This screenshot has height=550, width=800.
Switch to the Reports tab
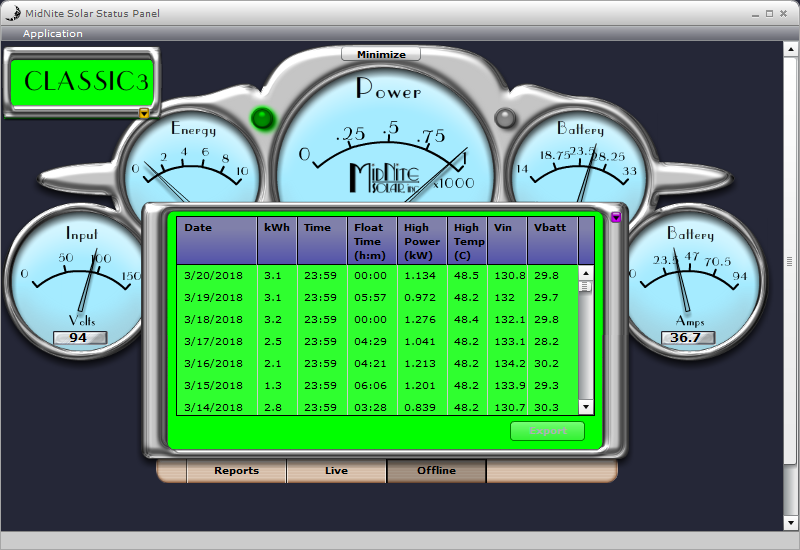coord(236,470)
